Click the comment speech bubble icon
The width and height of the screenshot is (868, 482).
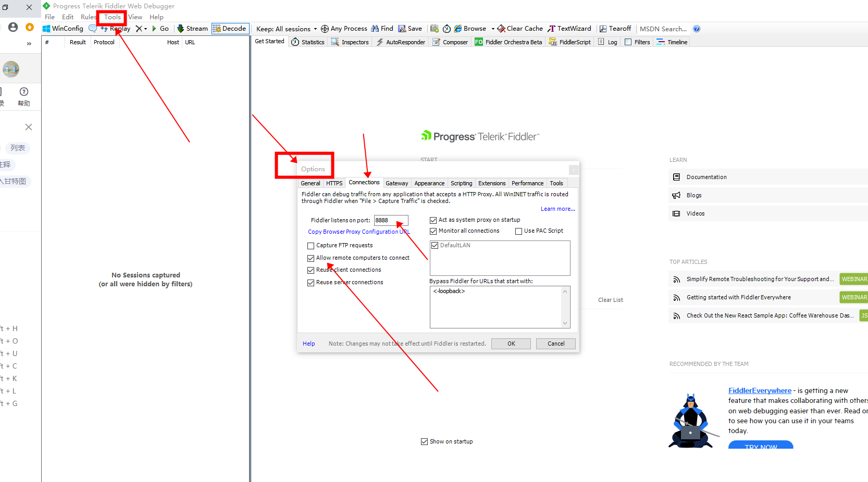coord(93,29)
